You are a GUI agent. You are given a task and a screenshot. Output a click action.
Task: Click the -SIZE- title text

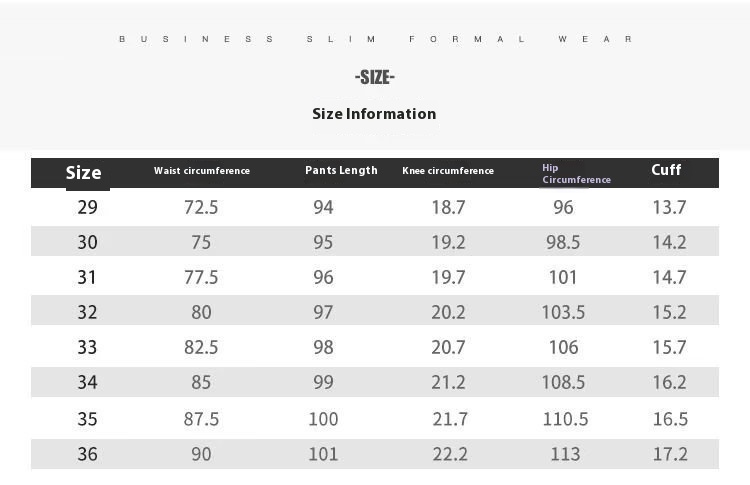tap(375, 77)
